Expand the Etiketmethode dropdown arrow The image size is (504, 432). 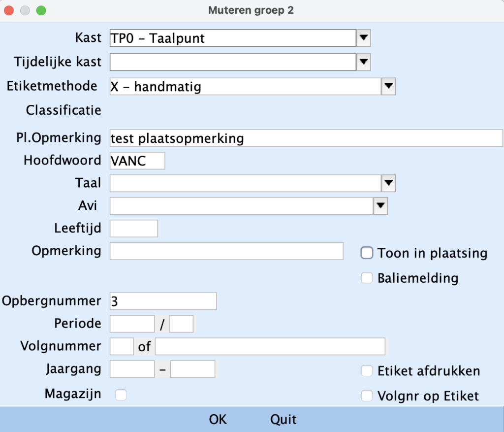click(x=389, y=87)
